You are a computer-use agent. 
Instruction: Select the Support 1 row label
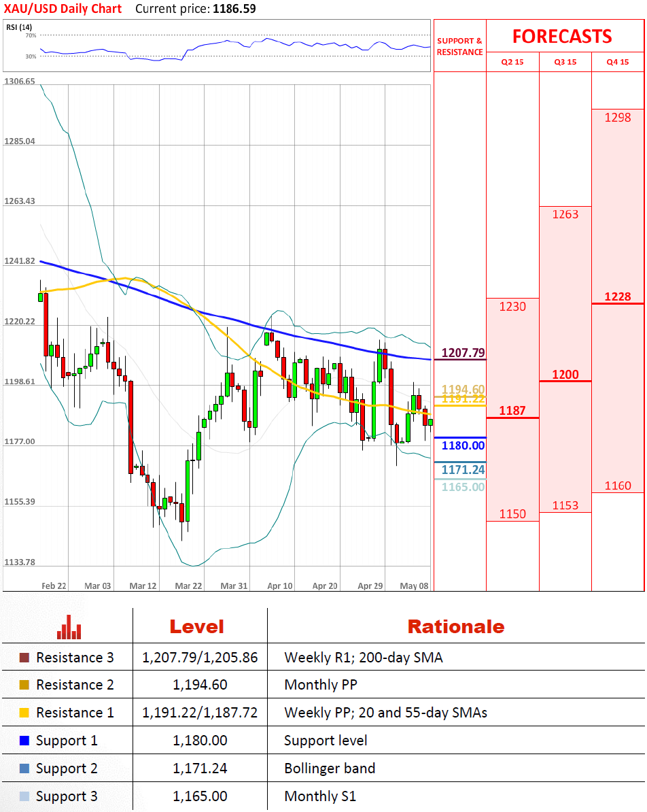pos(67,741)
